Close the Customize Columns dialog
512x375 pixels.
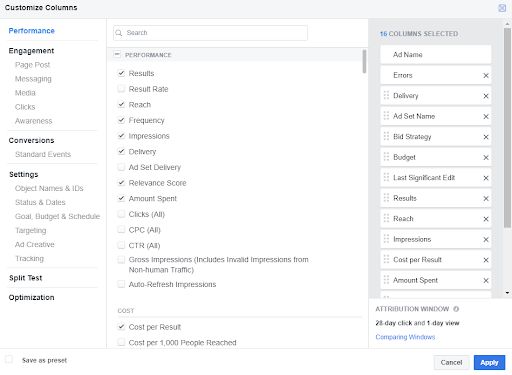point(502,8)
